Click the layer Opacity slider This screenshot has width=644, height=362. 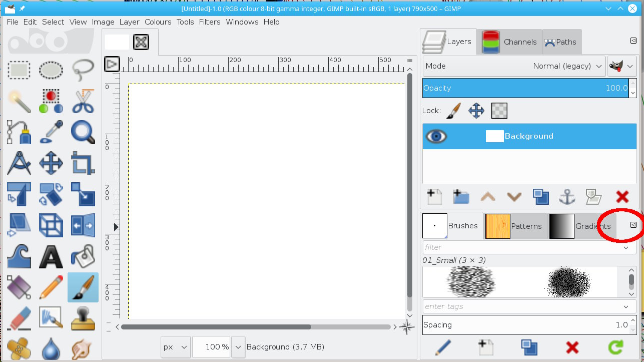526,88
